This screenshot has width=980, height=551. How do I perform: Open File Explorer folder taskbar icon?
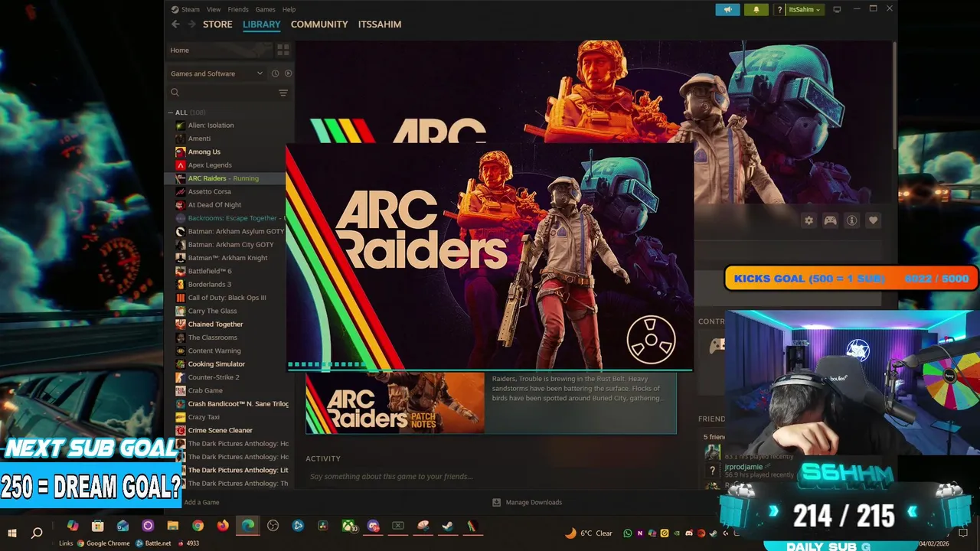[172, 527]
